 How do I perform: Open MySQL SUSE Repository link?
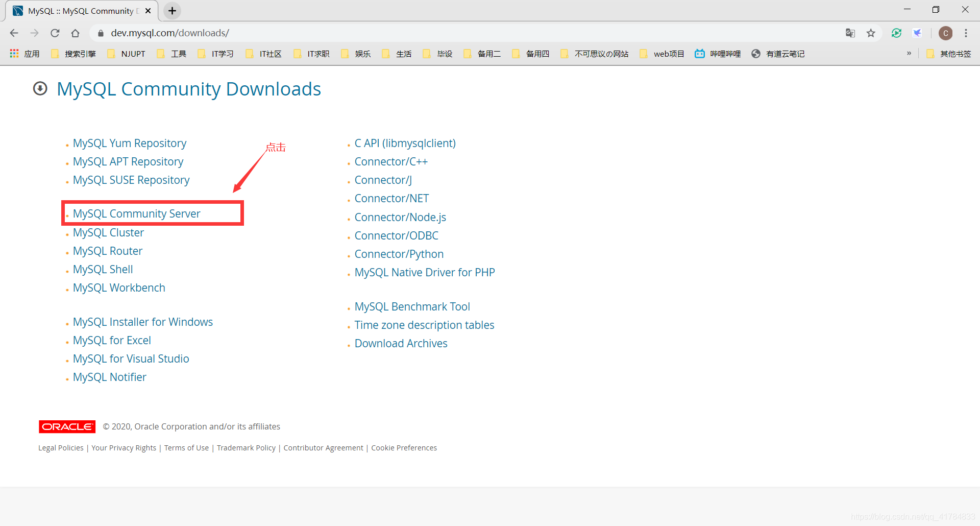pyautogui.click(x=131, y=180)
